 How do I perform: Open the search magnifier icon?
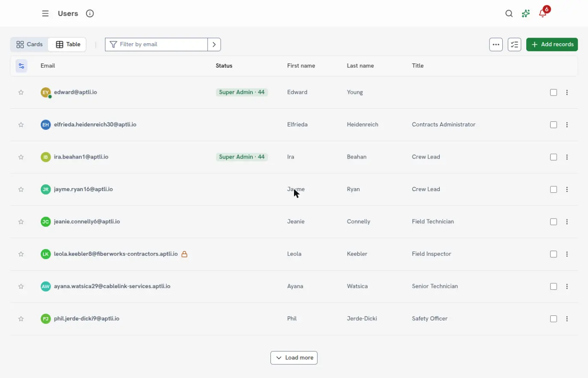coord(509,13)
